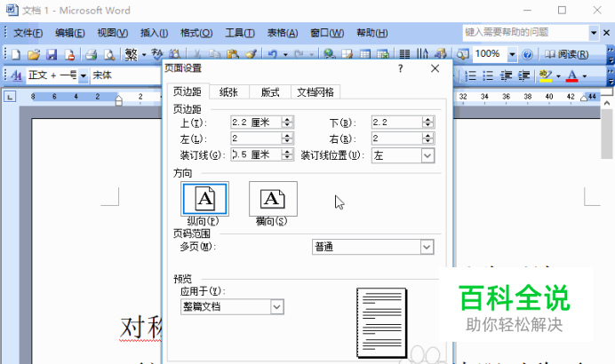The height and width of the screenshot is (364, 615).
Task: Select Portrait (纵向) orientation
Action: pyautogui.click(x=204, y=199)
